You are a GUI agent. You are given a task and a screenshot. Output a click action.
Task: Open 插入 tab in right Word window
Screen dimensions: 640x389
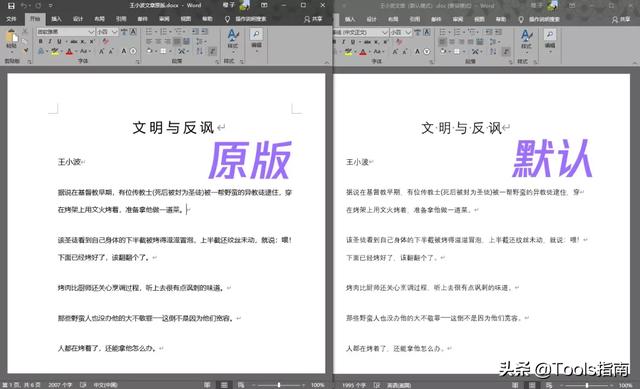tap(350, 19)
